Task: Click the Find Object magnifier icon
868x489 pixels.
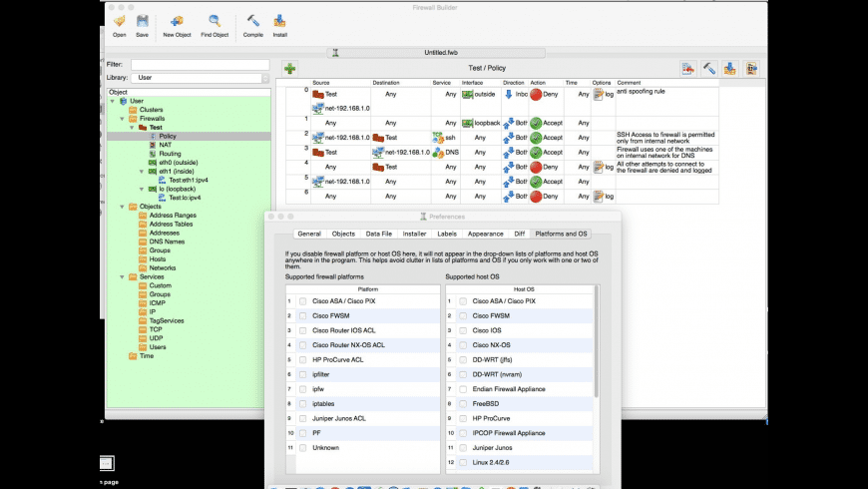Action: tap(215, 22)
